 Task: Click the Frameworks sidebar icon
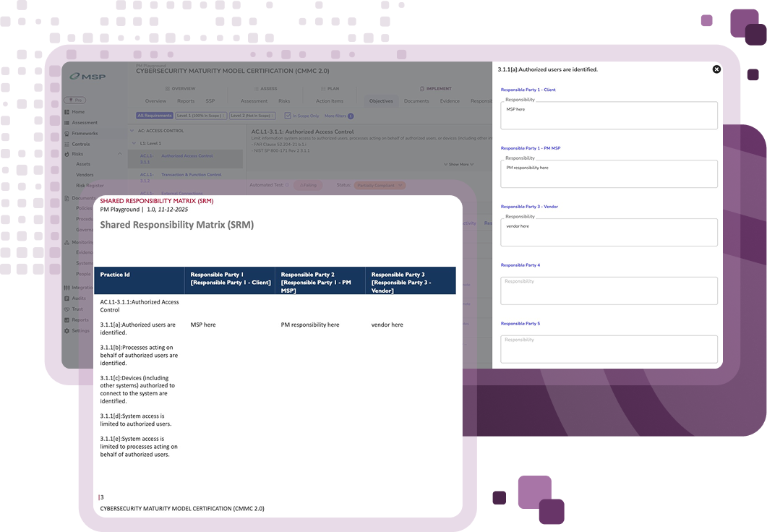point(67,134)
